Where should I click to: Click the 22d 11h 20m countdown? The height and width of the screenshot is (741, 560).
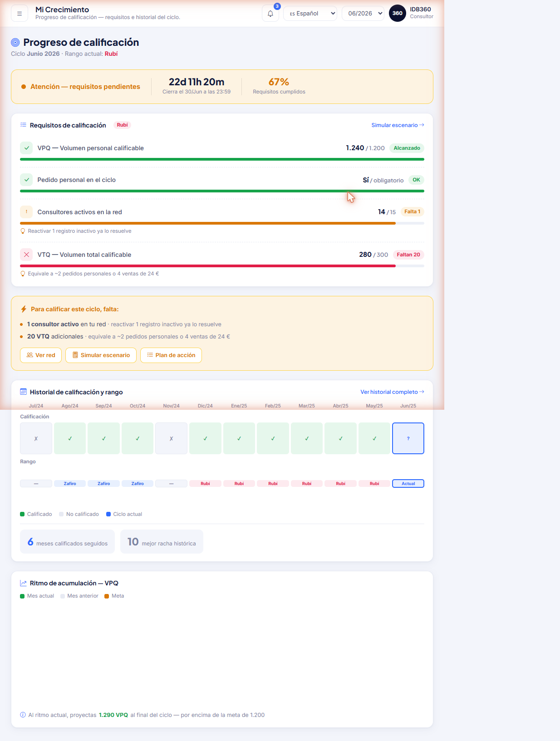pos(196,82)
